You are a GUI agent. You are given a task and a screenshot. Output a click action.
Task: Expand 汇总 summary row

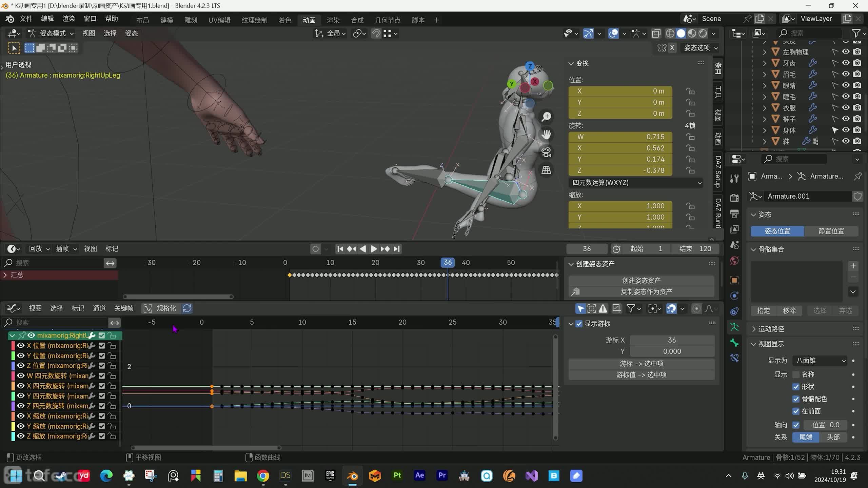point(5,275)
